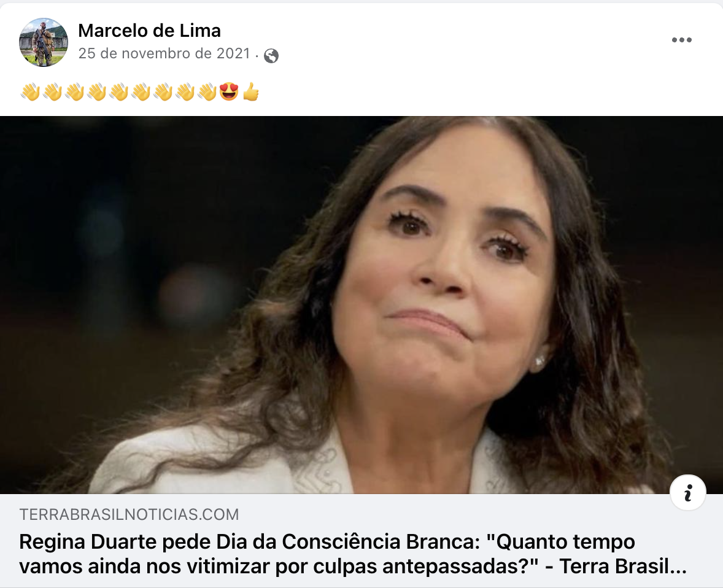The image size is (723, 588).
Task: Click the last waving hand emoji
Action: [207, 92]
